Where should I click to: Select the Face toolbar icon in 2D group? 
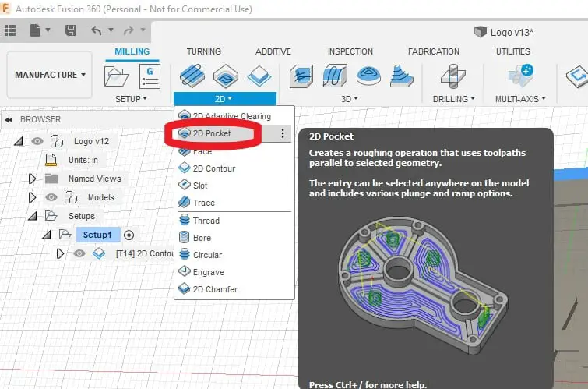point(192,76)
